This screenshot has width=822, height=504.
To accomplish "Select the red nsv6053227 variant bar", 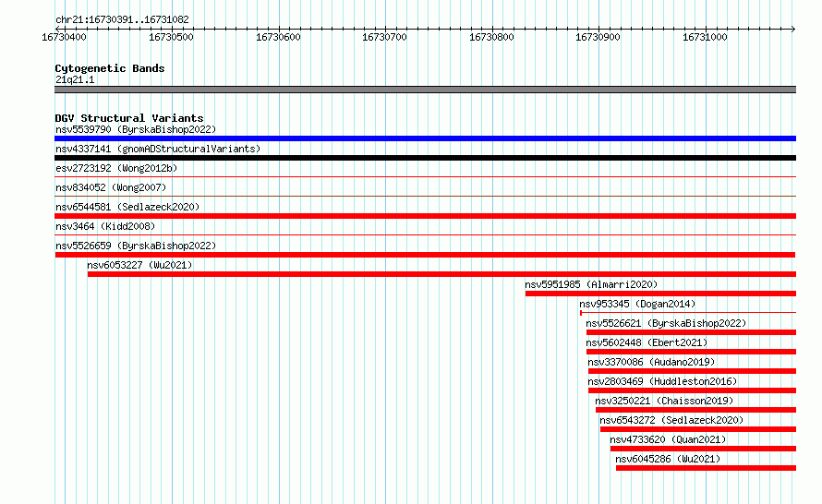I will tap(441, 274).
